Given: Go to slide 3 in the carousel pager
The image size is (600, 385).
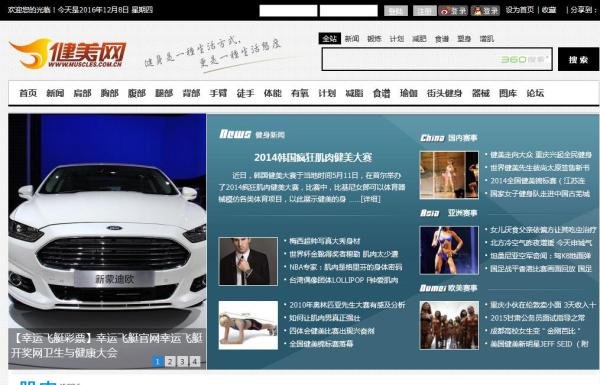Looking at the screenshot, I should pyautogui.click(x=183, y=361).
